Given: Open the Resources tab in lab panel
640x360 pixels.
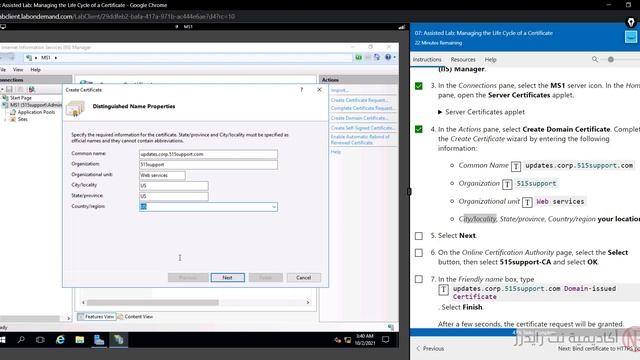Looking at the screenshot, I should [x=463, y=60].
